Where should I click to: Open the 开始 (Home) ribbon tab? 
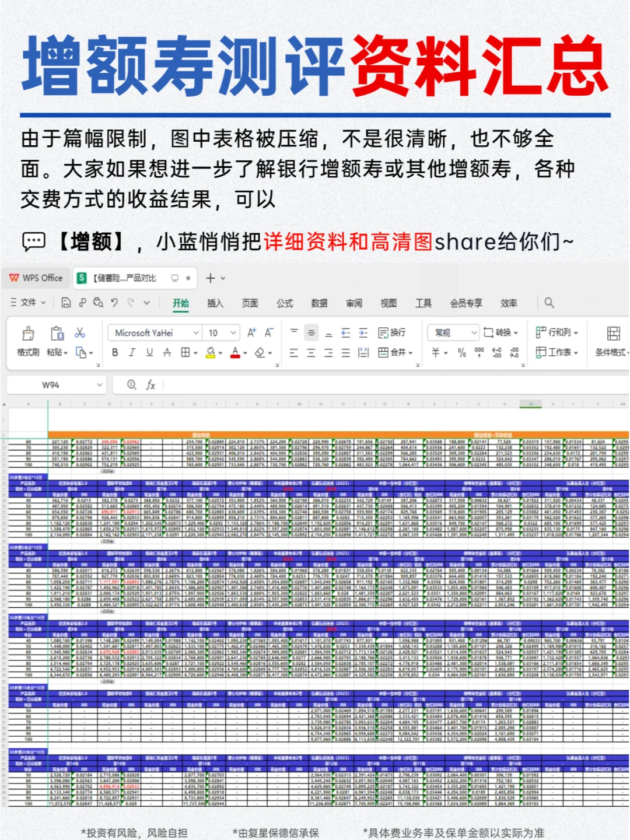[181, 303]
